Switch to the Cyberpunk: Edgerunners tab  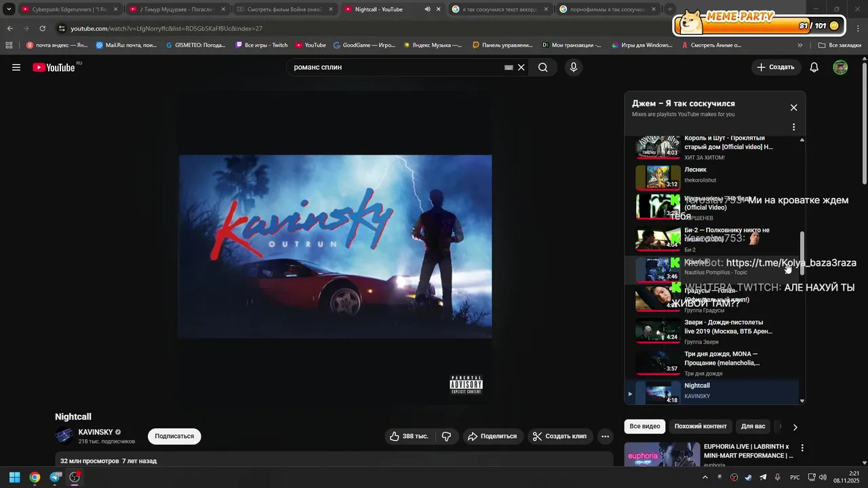point(69,9)
